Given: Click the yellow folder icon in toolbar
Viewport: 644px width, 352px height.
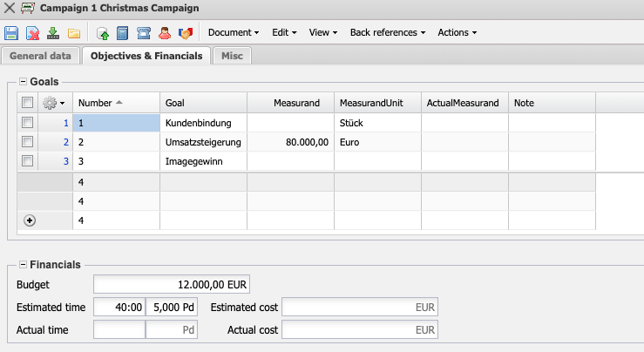Looking at the screenshot, I should pos(74,33).
